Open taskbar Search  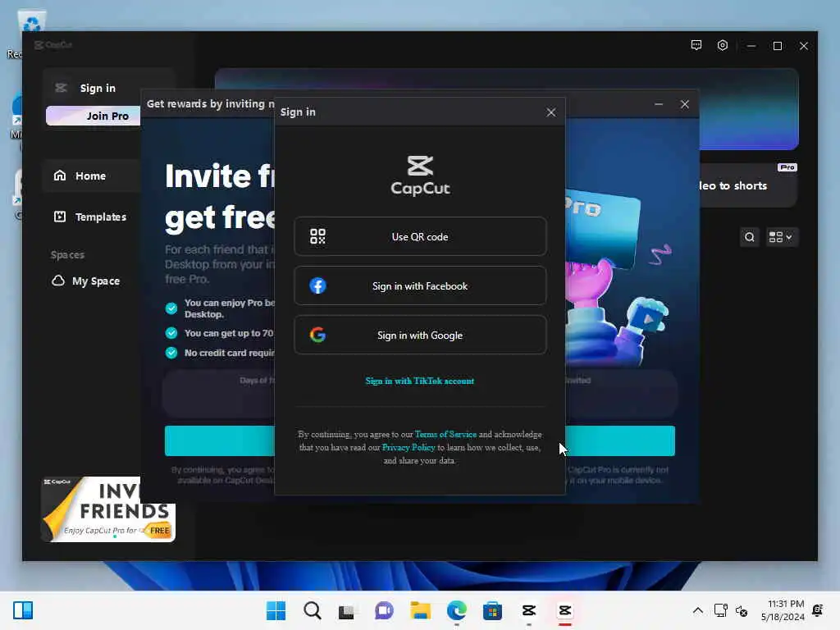pos(313,610)
